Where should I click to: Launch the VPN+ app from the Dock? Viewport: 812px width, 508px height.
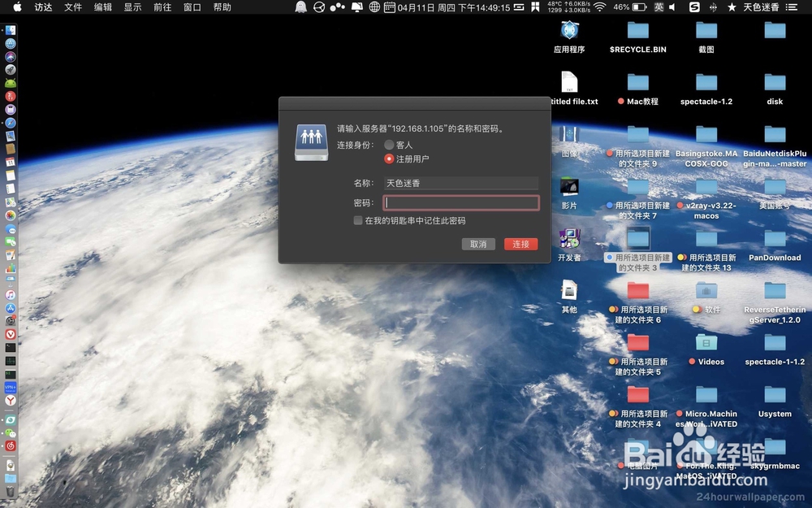point(11,387)
